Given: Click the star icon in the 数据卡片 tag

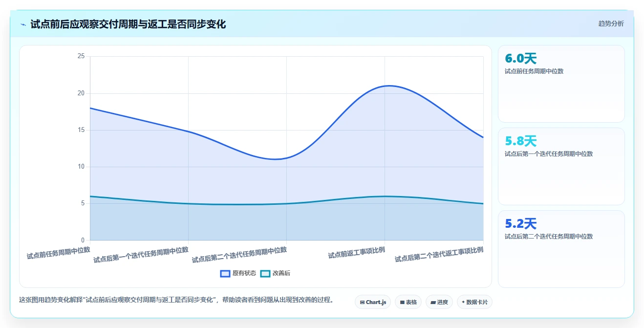Looking at the screenshot, I should pos(463,302).
